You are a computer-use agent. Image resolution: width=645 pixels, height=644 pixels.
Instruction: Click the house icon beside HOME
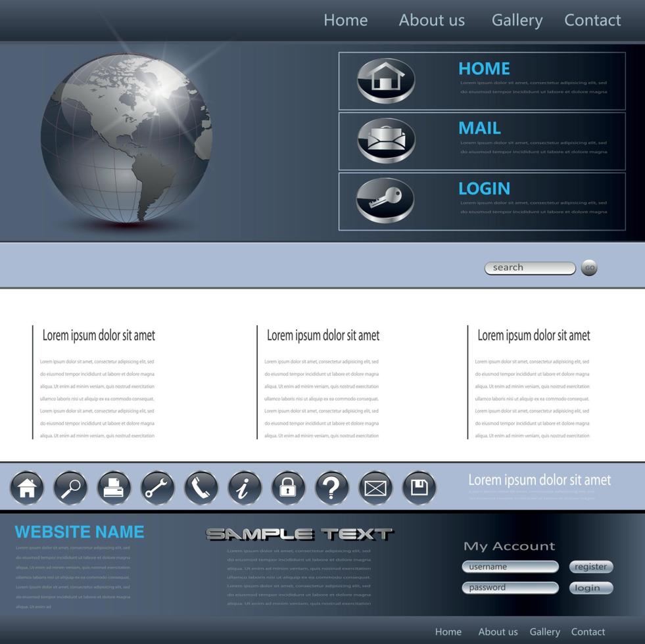click(x=385, y=82)
